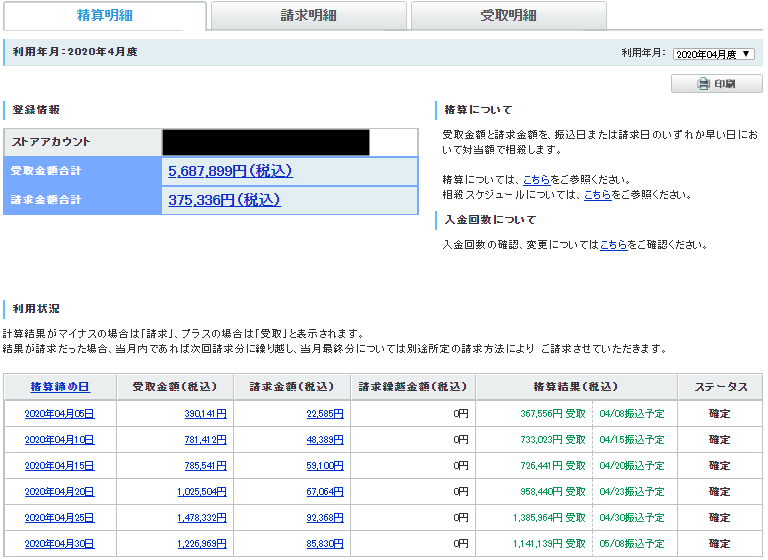
Task: Open the 785,541円 receipt amount link
Action: [x=205, y=466]
